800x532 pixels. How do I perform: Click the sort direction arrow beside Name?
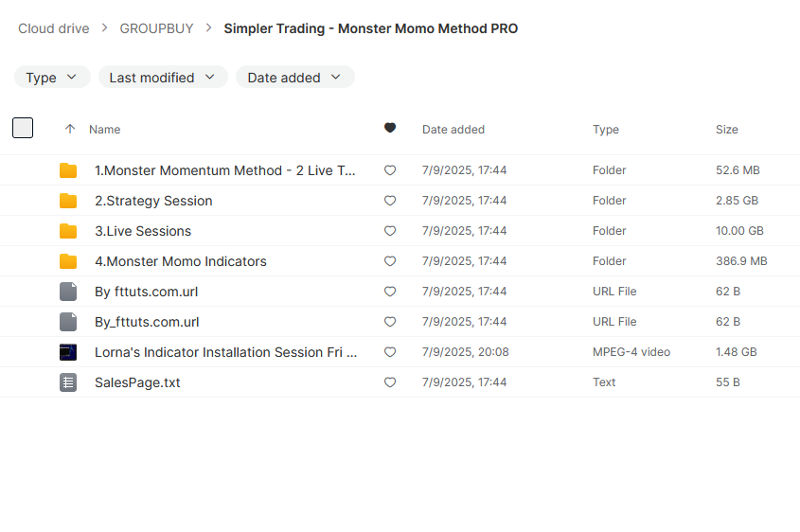coord(70,129)
